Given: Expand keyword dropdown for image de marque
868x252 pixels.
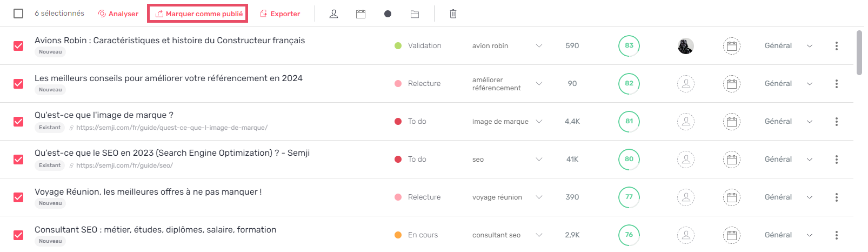Looking at the screenshot, I should tap(539, 122).
